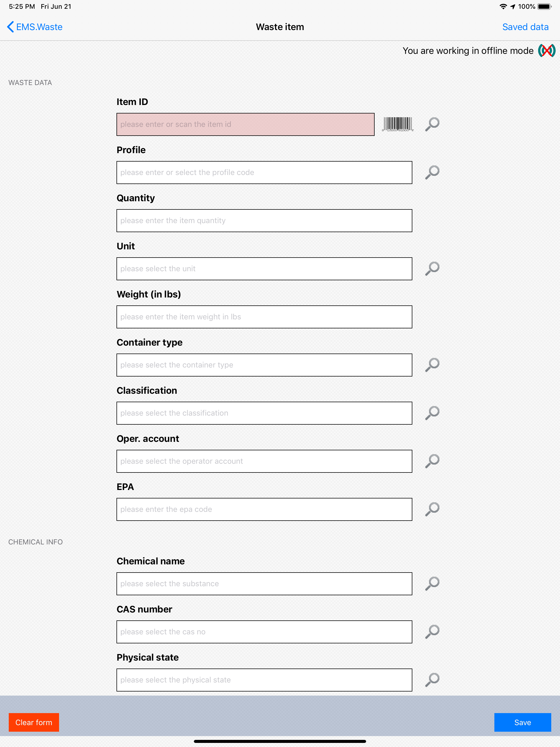Open the CAS number lookup magnifier
The image size is (560, 747).
pyautogui.click(x=432, y=632)
